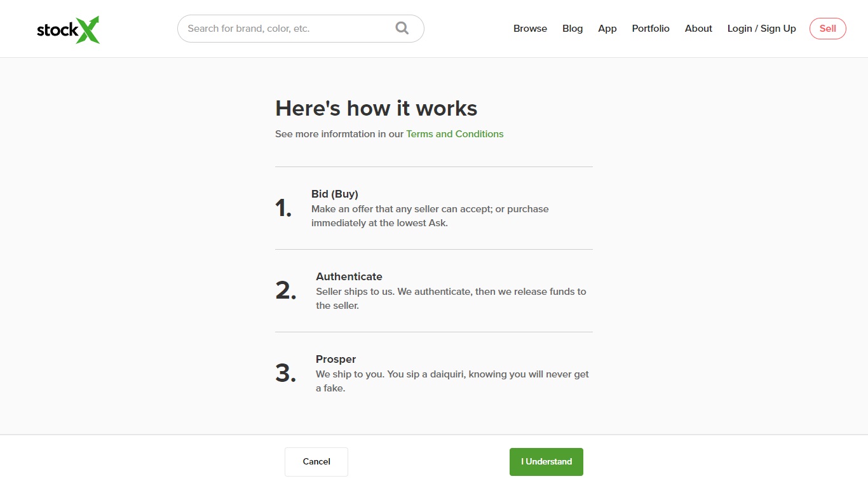Click the "Here's how it works" heading
The image size is (868, 488).
click(376, 108)
